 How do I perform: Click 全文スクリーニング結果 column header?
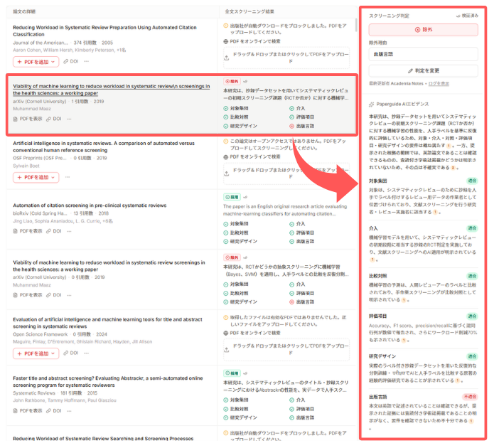pyautogui.click(x=249, y=11)
